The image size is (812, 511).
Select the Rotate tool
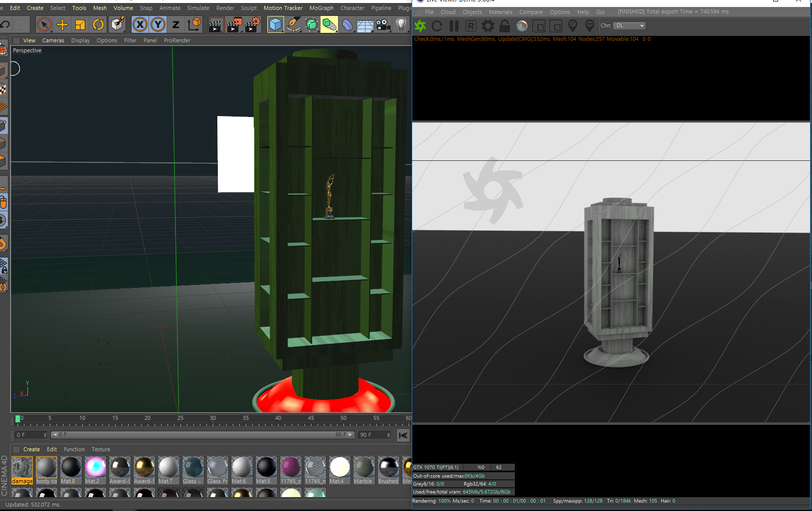[x=99, y=24]
